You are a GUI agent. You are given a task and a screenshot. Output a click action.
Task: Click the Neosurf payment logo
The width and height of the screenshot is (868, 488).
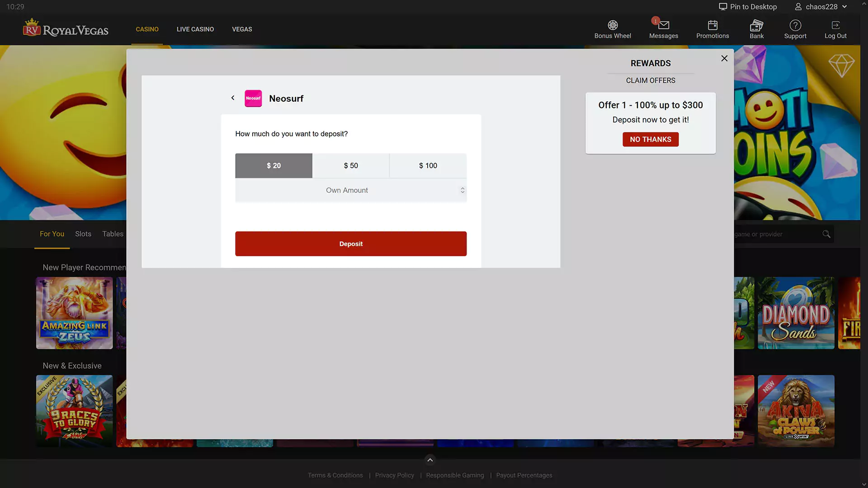[x=253, y=99]
